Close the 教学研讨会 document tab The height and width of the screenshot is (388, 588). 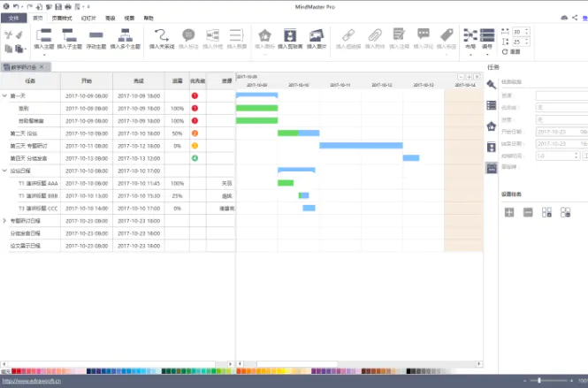pyautogui.click(x=42, y=66)
